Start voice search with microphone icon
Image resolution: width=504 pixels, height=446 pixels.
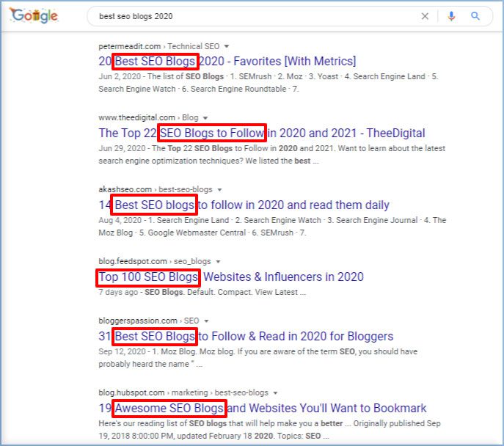pyautogui.click(x=451, y=16)
